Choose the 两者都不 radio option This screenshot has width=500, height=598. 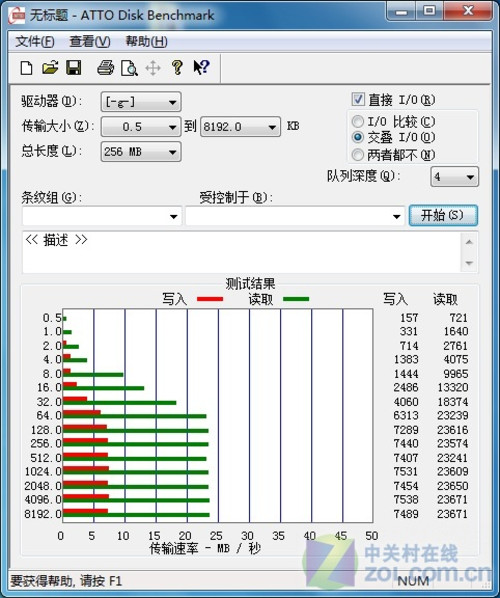[357, 155]
